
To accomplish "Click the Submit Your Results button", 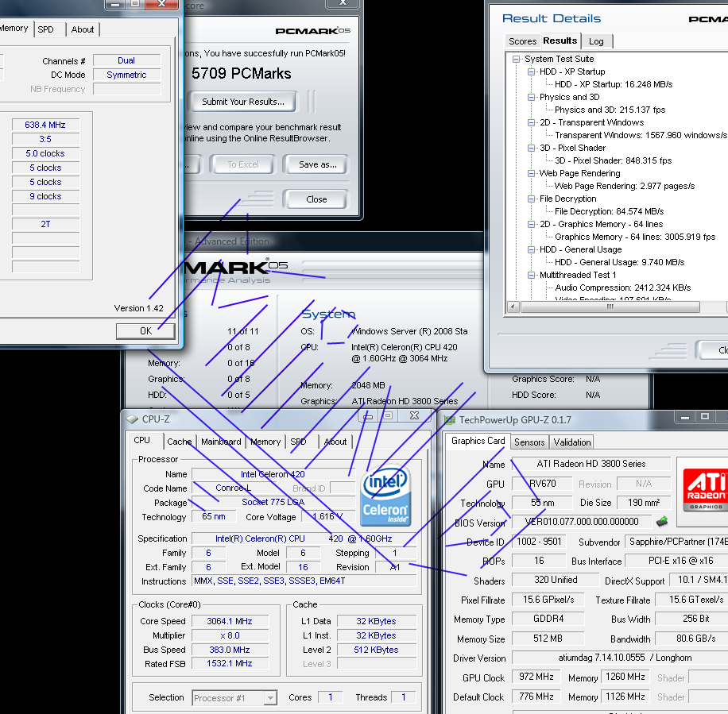I will [243, 102].
